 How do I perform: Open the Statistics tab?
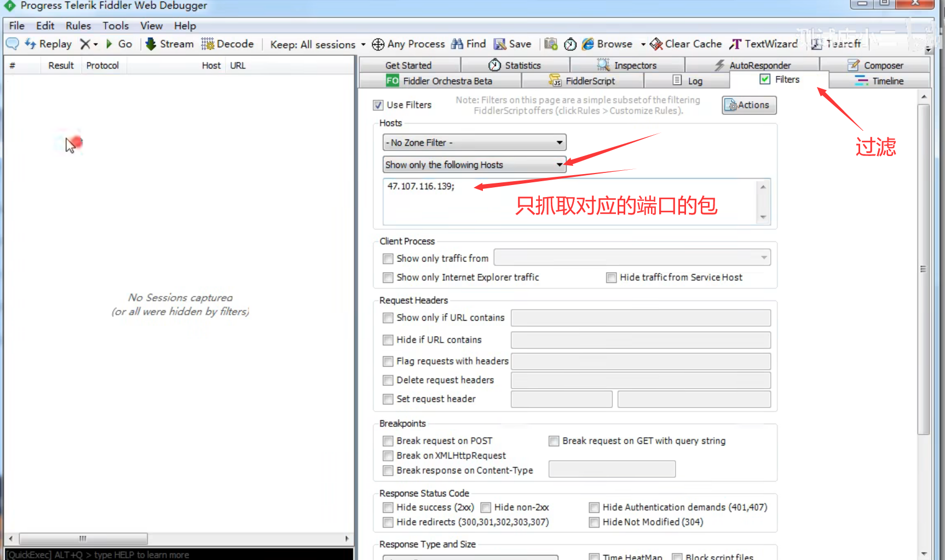click(x=515, y=65)
